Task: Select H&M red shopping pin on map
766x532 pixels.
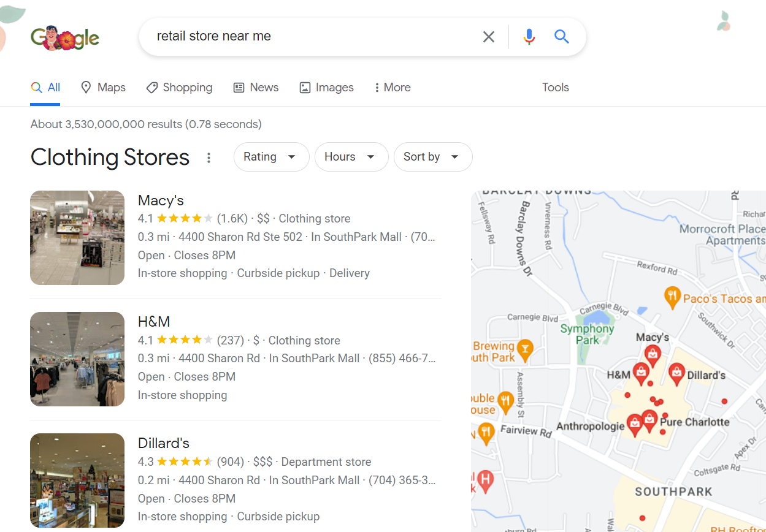Action: coord(641,373)
